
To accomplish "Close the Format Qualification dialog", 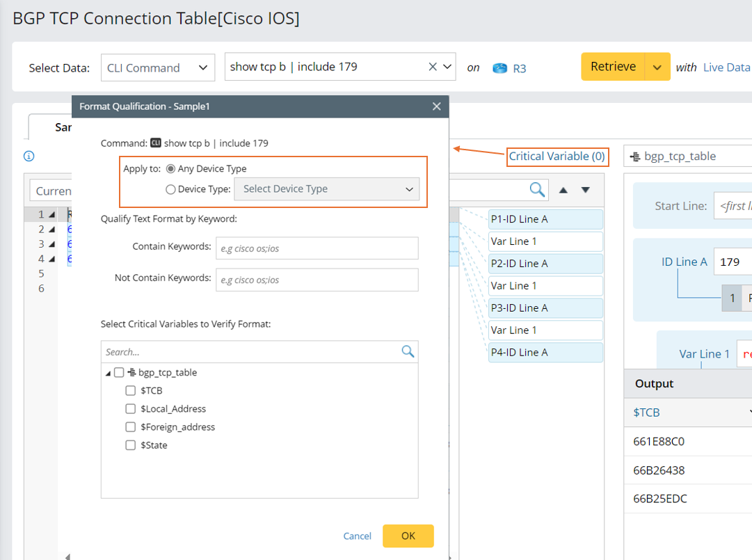I will (436, 106).
